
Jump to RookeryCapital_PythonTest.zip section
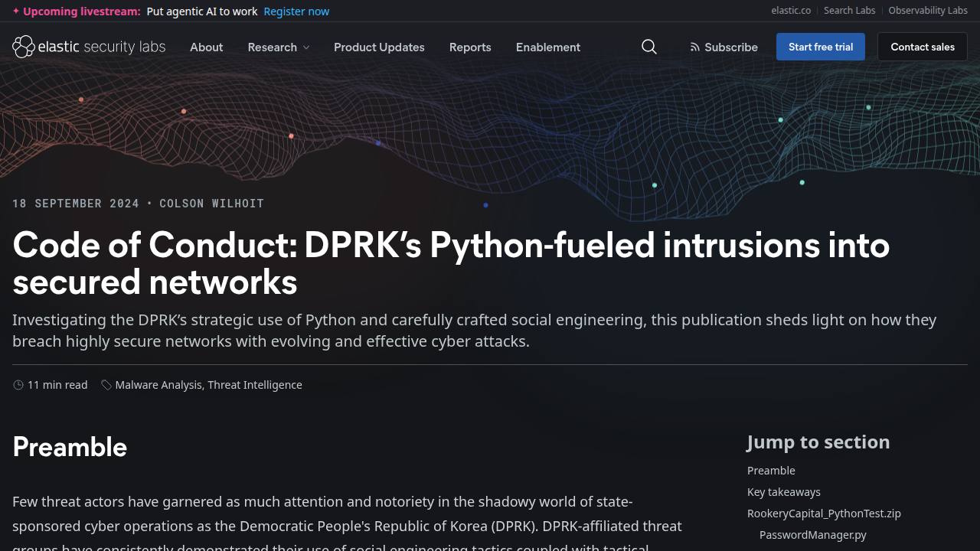pos(824,514)
